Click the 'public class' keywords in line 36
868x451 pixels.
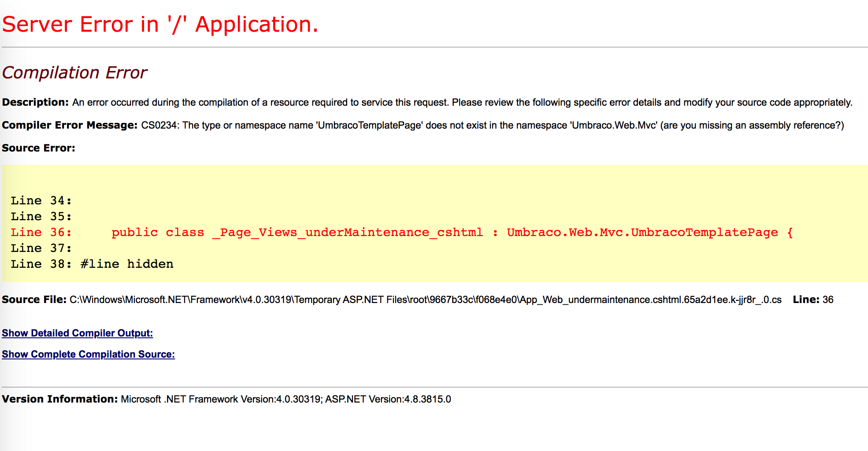pos(158,232)
